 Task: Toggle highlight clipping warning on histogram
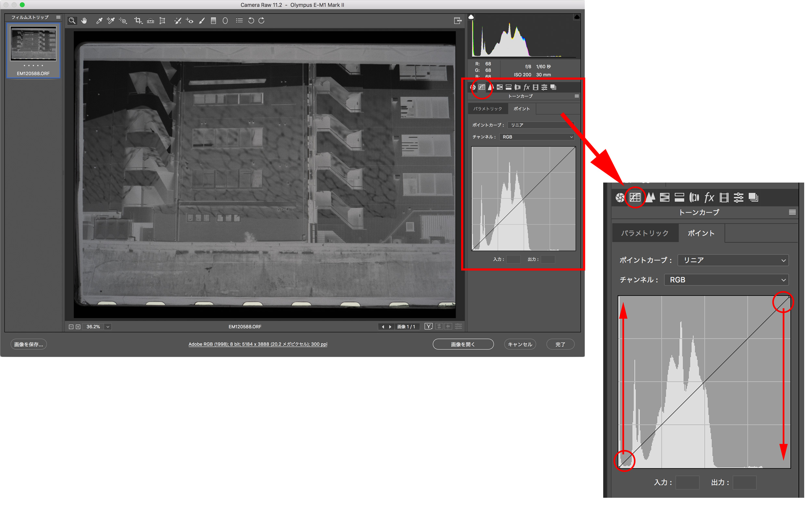pyautogui.click(x=577, y=17)
